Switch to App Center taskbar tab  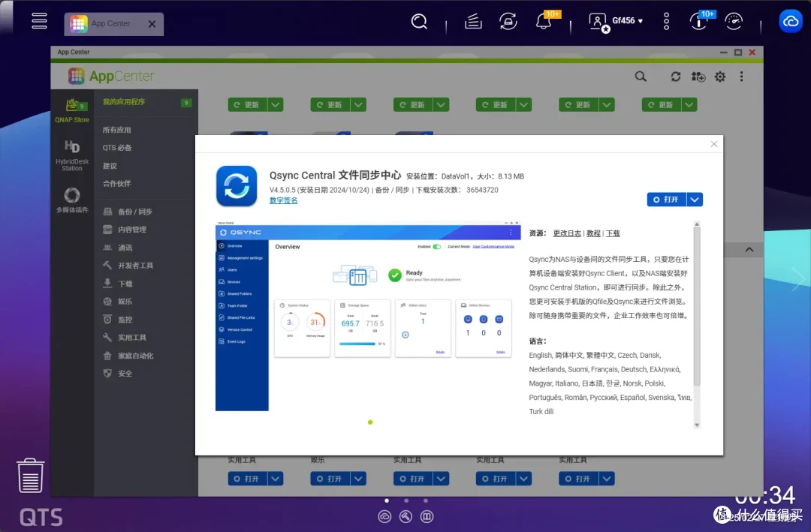110,24
